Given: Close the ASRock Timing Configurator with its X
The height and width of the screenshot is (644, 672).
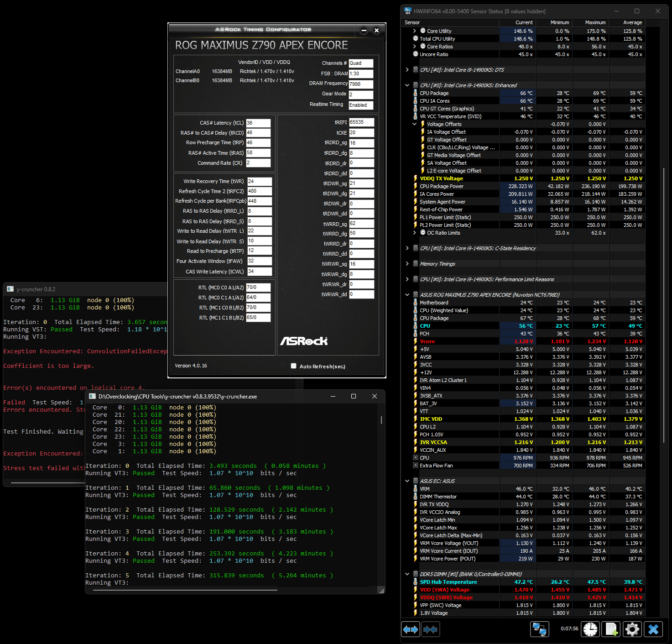Looking at the screenshot, I should [376, 31].
